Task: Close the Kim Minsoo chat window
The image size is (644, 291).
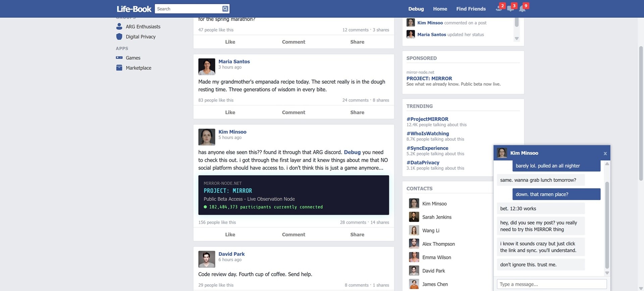Action: [x=605, y=154]
